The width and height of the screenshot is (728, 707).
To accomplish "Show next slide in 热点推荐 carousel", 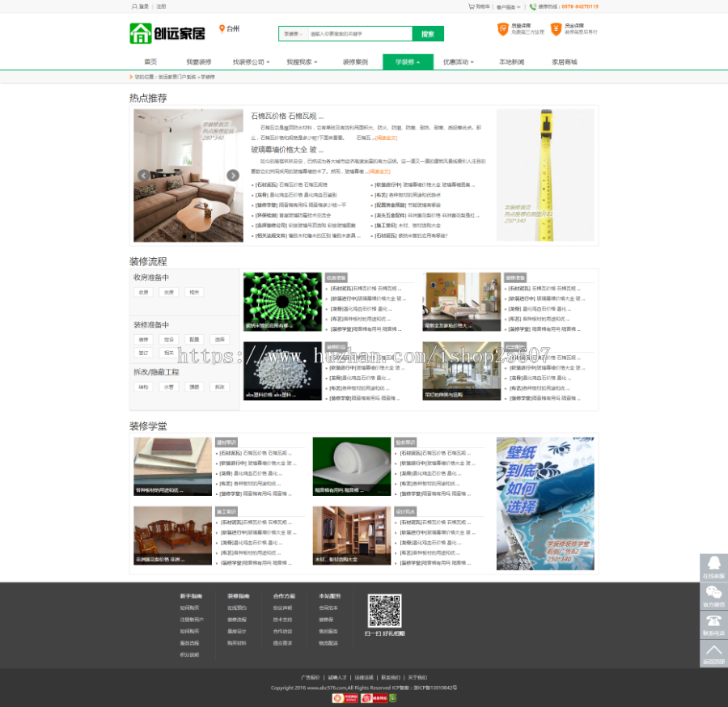I will (233, 175).
